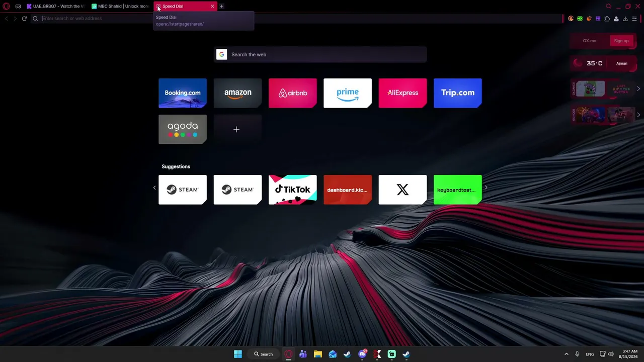Click the Ajman location label

pos(622,63)
